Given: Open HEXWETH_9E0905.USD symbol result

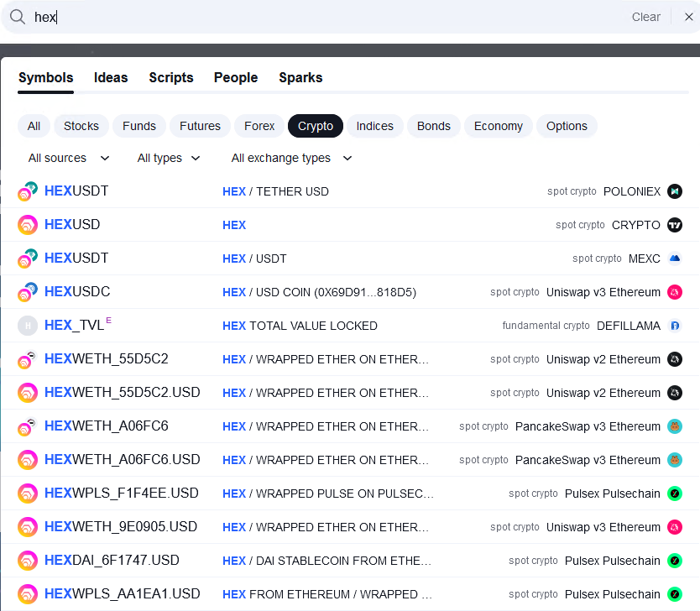Looking at the screenshot, I should click(350, 527).
